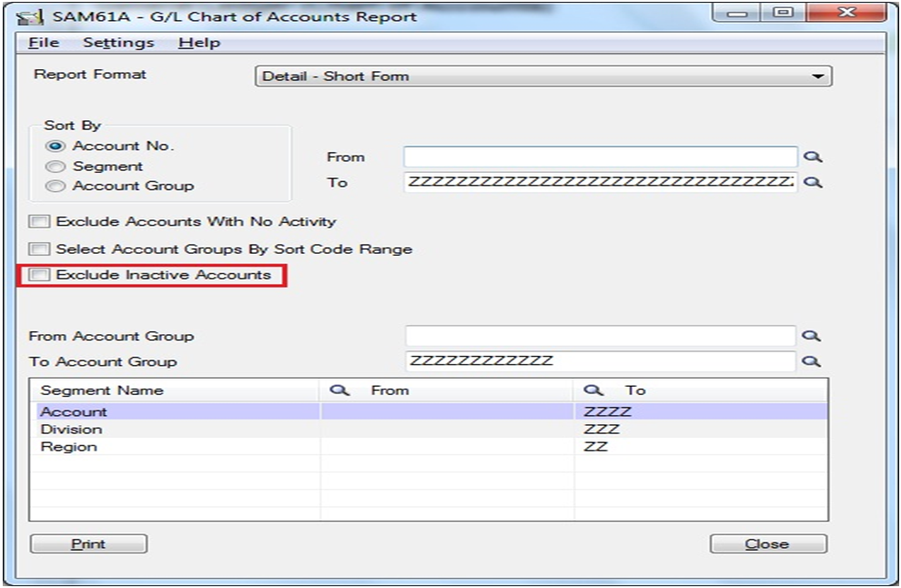Image resolution: width=901 pixels, height=588 pixels.
Task: Open the Help menu
Action: pos(198,43)
